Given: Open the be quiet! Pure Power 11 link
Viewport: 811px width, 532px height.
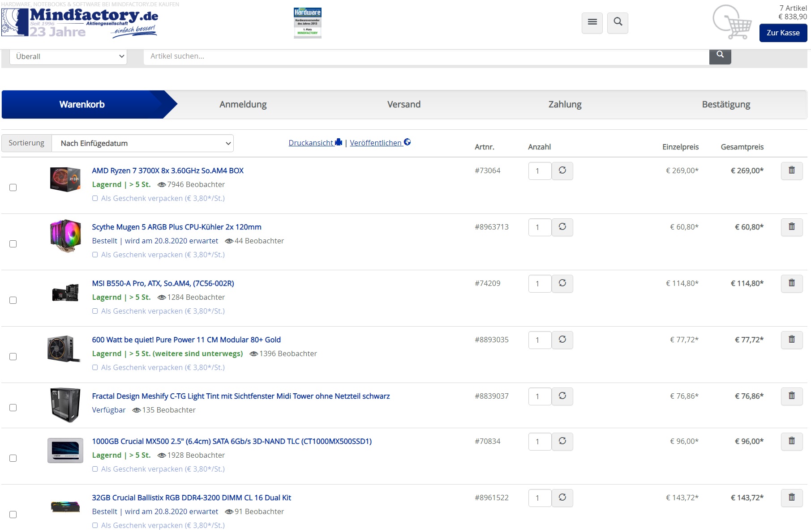Looking at the screenshot, I should [x=186, y=340].
